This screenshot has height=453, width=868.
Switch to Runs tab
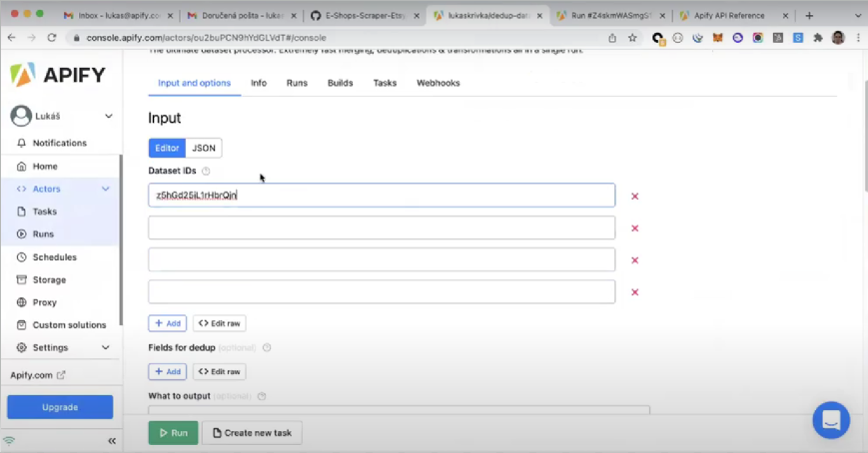(297, 83)
